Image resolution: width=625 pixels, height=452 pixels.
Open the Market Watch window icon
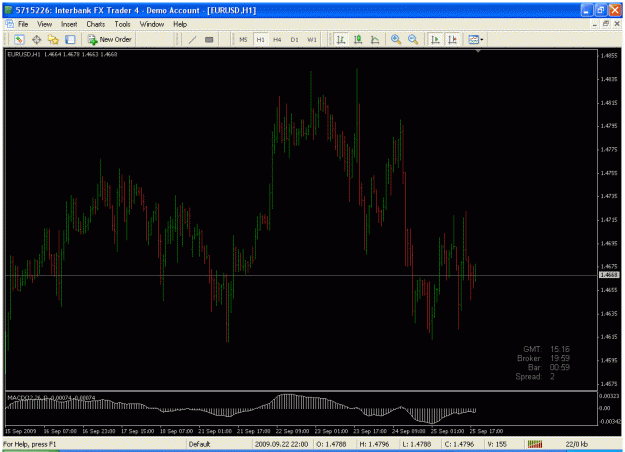19,39
